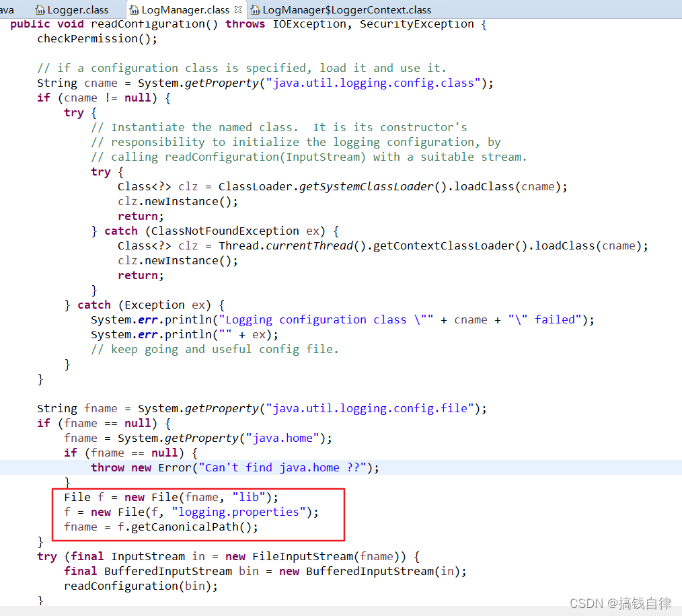Image resolution: width=682 pixels, height=616 pixels.
Task: Click the "java.util.logging.config.file" string literal
Action: (x=370, y=408)
